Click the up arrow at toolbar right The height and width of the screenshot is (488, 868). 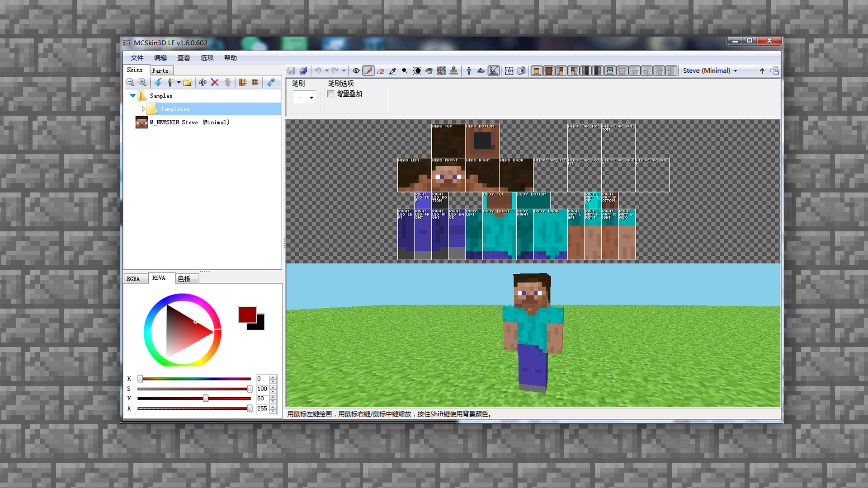762,71
